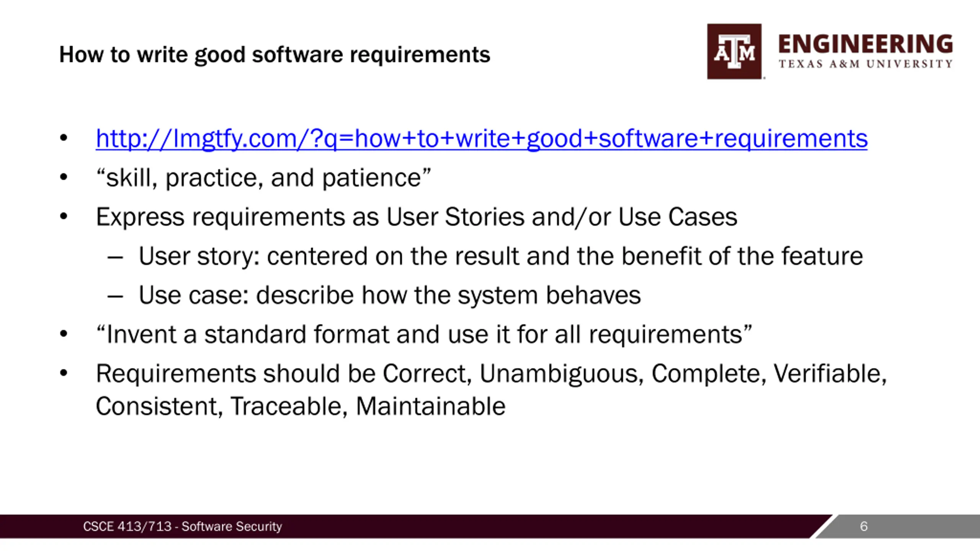Screen dimensions: 980x551
Task: Select the ENGINEERING wordmark in the header
Action: tap(866, 44)
